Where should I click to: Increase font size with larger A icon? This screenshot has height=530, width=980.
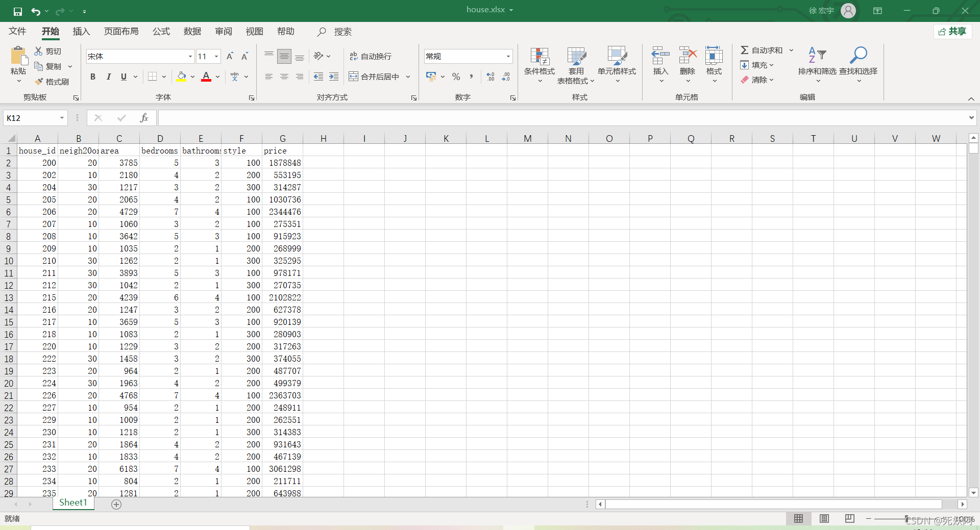[x=230, y=56]
